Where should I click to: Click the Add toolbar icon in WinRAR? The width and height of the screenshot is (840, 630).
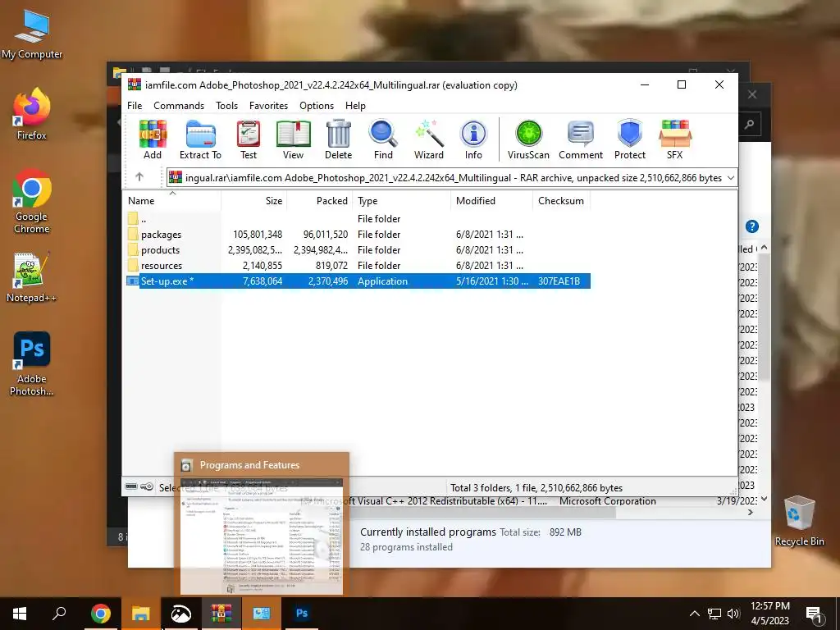click(153, 139)
